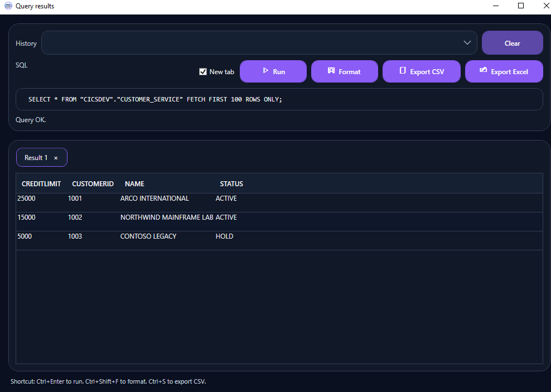Expand the History dropdown chevron
This screenshot has width=551, height=392.
coord(467,43)
